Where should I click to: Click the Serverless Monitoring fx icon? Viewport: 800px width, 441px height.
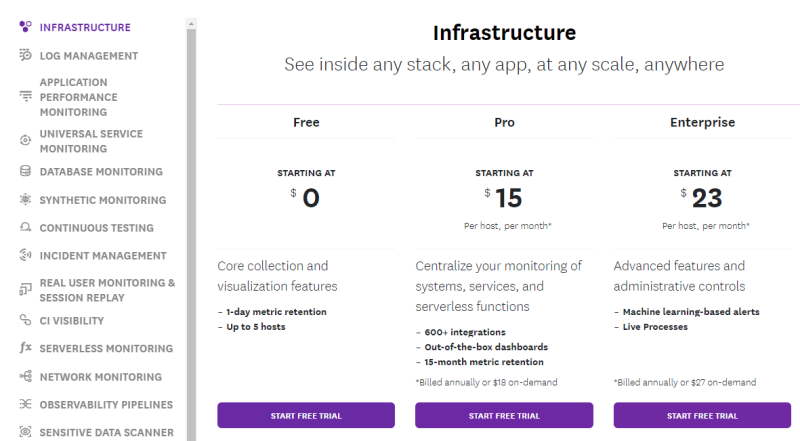point(25,349)
